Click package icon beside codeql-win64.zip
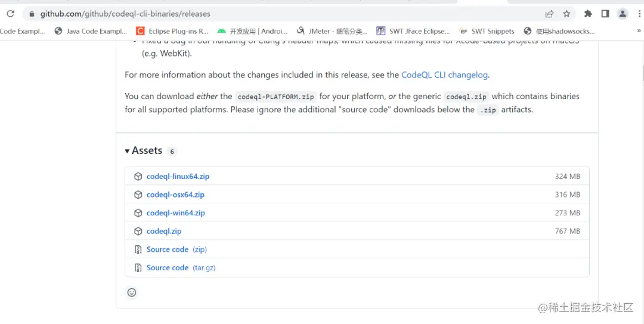 pyautogui.click(x=138, y=213)
